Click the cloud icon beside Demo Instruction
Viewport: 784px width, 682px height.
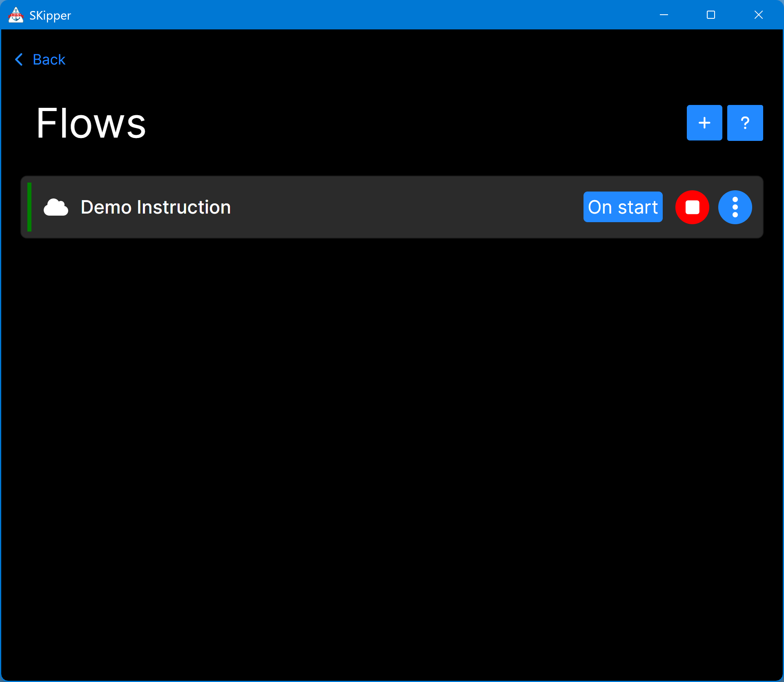[x=56, y=207]
